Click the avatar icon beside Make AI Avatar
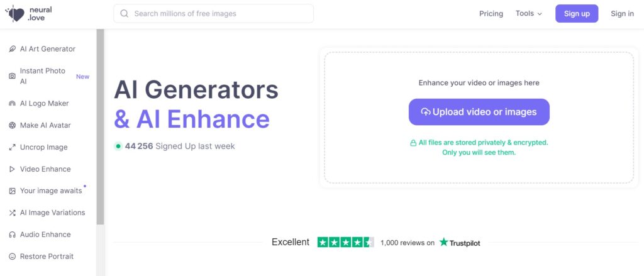Screen dimensions: 644x276 point(13,125)
